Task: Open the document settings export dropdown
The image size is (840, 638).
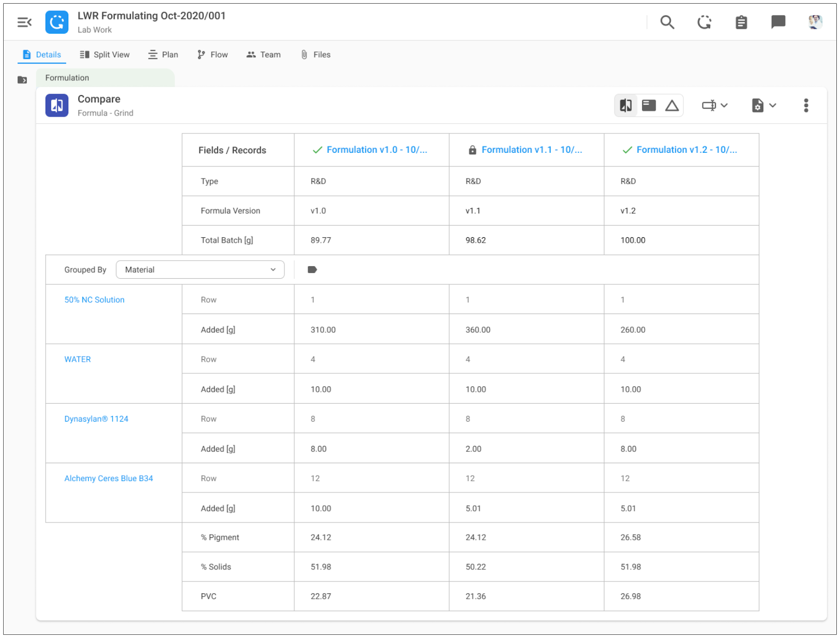Action: (x=764, y=105)
